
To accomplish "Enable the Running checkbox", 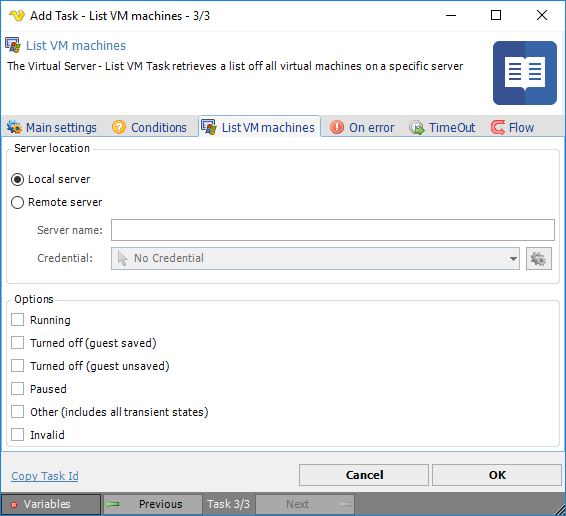I will coord(17,320).
